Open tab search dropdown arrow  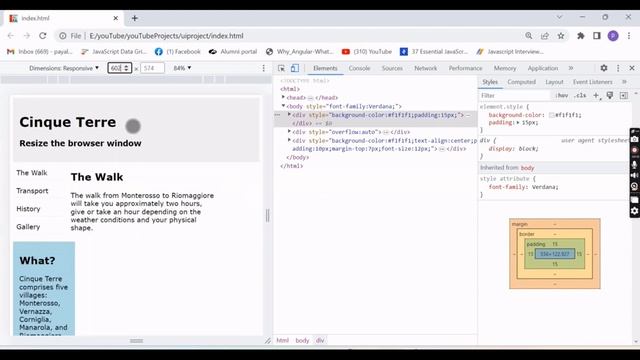(560, 17)
